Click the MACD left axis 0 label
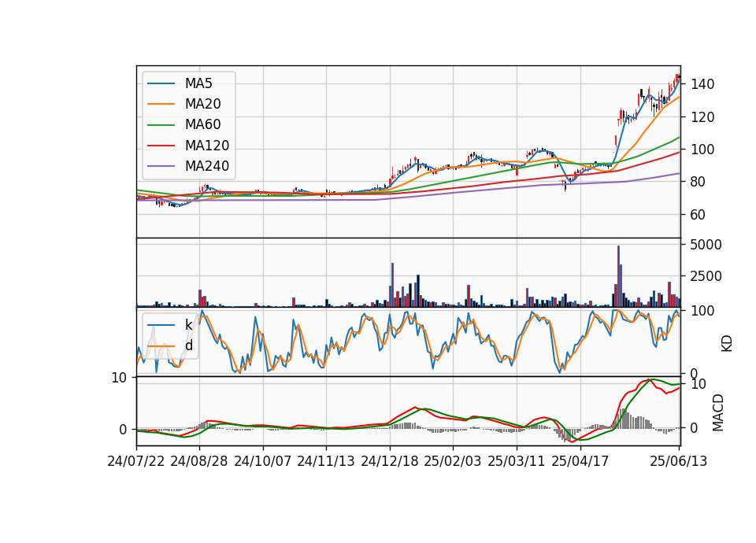The width and height of the screenshot is (756, 543). [123, 430]
